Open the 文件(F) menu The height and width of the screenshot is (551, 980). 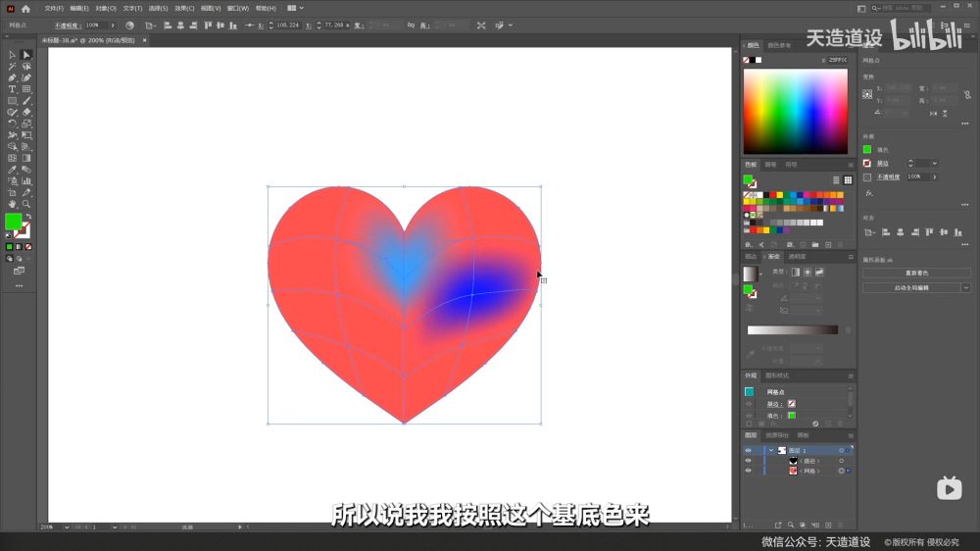click(x=54, y=9)
